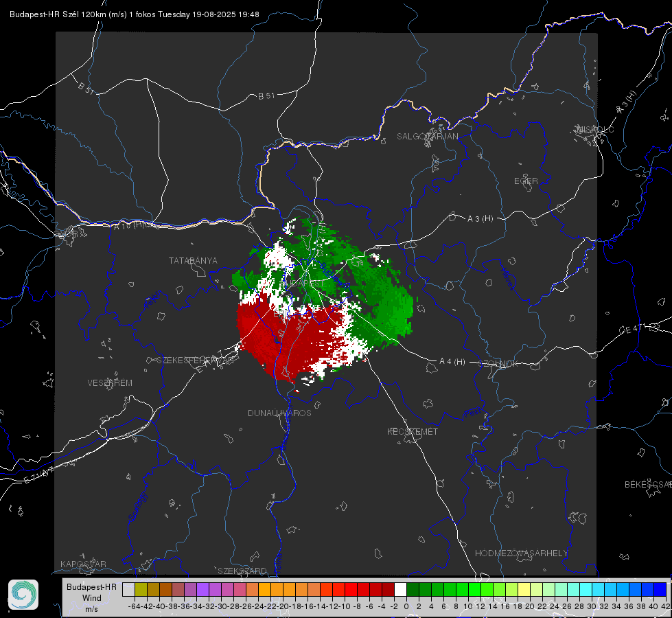Click the SZÉKESFEHÉRVÁR city label
The image size is (672, 618).
point(195,360)
